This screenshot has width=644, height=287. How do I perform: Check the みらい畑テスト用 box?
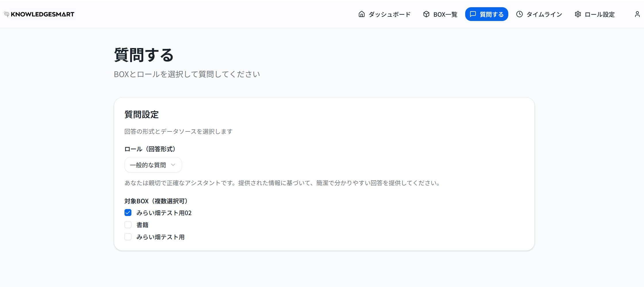(128, 237)
